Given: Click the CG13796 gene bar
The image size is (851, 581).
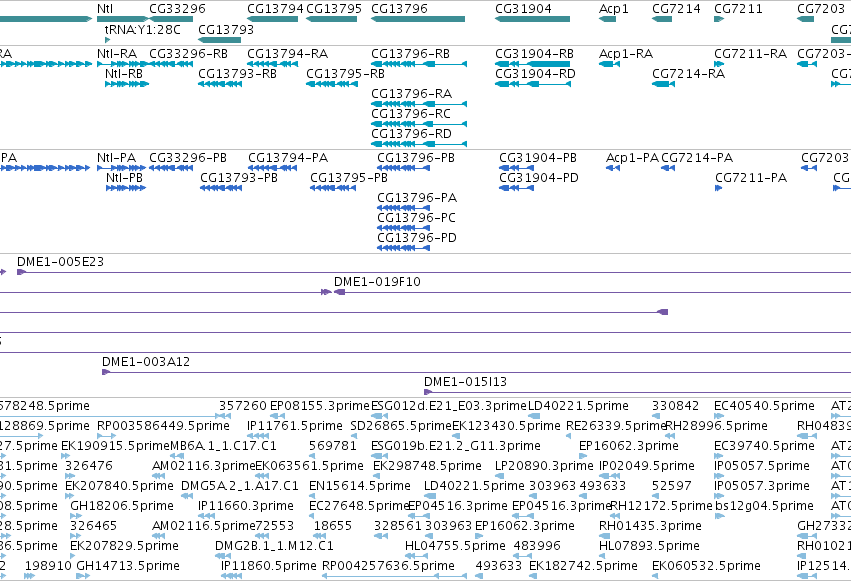Looking at the screenshot, I should pos(418,19).
